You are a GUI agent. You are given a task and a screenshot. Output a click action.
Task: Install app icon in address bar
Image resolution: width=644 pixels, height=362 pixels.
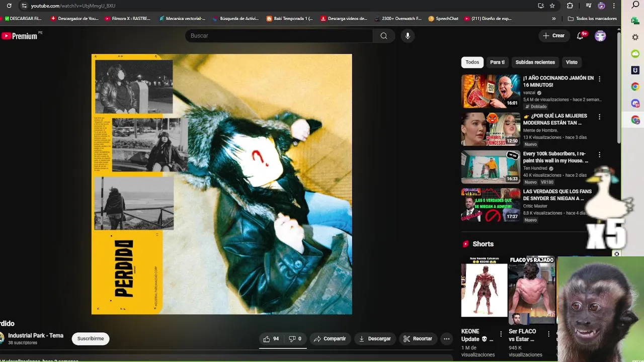click(541, 6)
